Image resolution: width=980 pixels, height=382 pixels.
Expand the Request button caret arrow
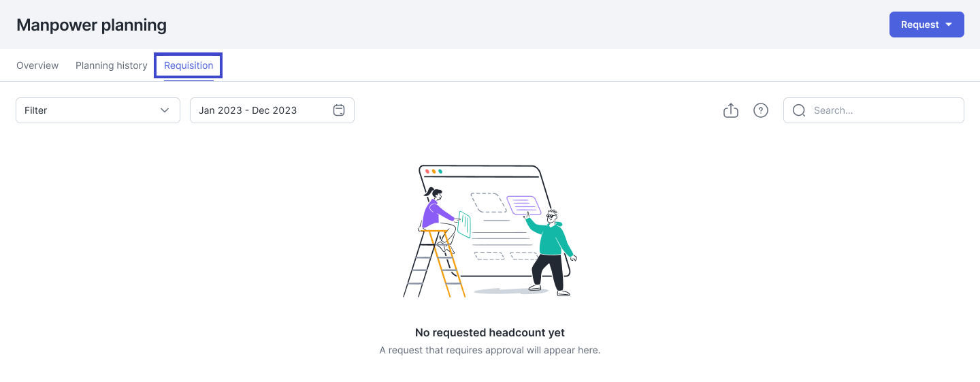949,25
